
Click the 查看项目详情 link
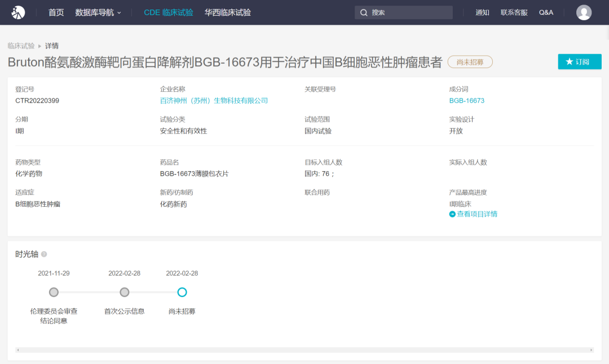(477, 214)
